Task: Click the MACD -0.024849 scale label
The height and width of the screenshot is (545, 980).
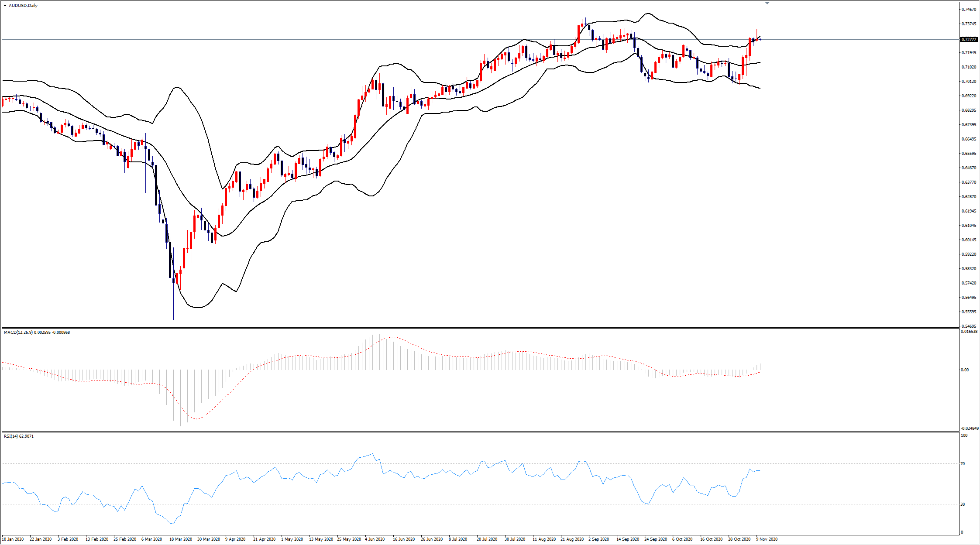Action: (x=969, y=428)
